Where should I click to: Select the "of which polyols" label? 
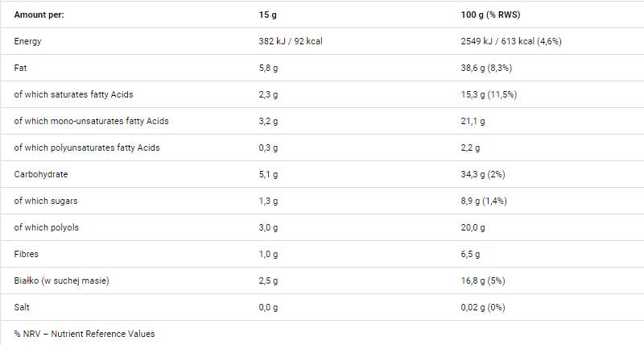pos(46,227)
